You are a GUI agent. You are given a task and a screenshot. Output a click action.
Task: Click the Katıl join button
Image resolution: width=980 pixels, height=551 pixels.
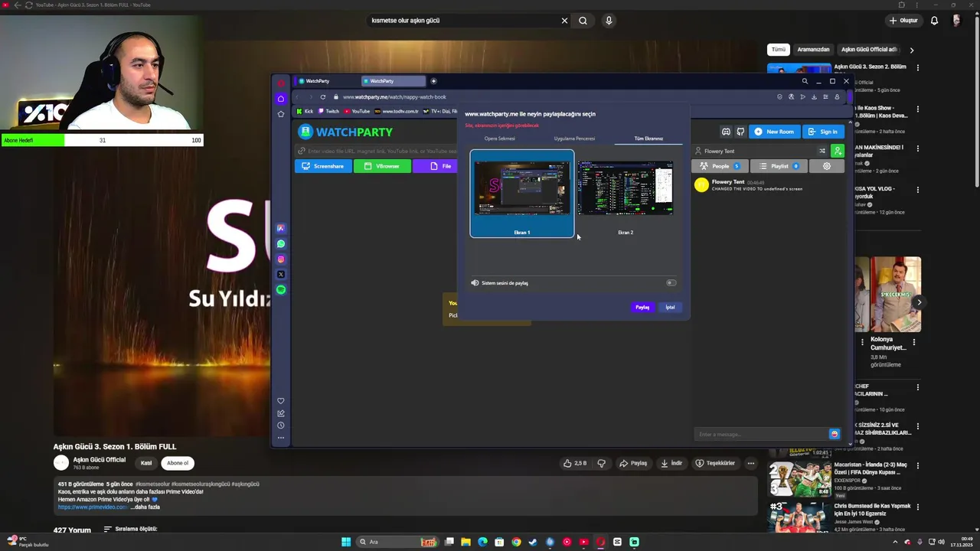pos(145,463)
